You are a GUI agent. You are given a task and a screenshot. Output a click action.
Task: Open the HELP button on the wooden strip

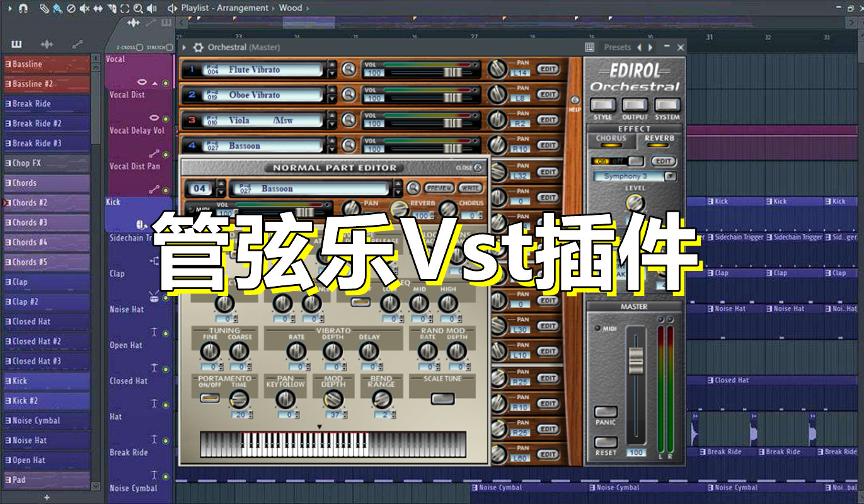pos(574,100)
